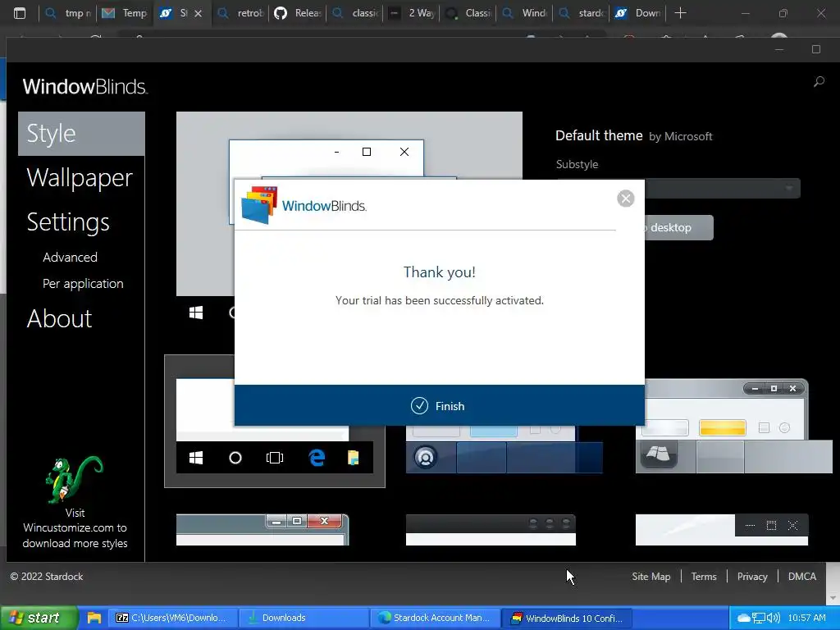Select silver style with yellow button thumbnail

coord(733,427)
